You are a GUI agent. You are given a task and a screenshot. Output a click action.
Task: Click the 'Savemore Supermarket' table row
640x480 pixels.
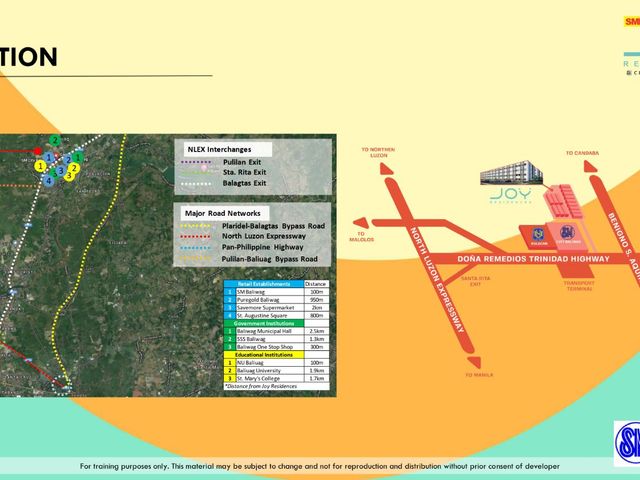(x=276, y=308)
